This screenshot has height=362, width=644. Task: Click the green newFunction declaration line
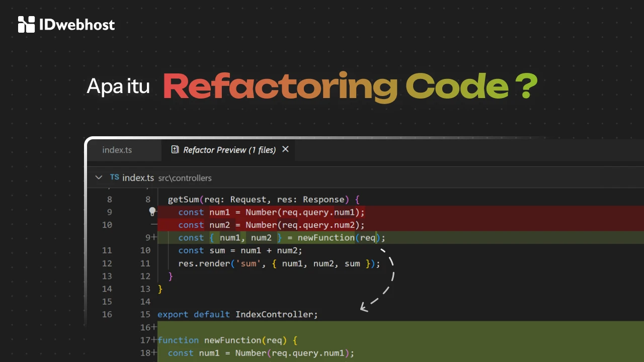226,340
